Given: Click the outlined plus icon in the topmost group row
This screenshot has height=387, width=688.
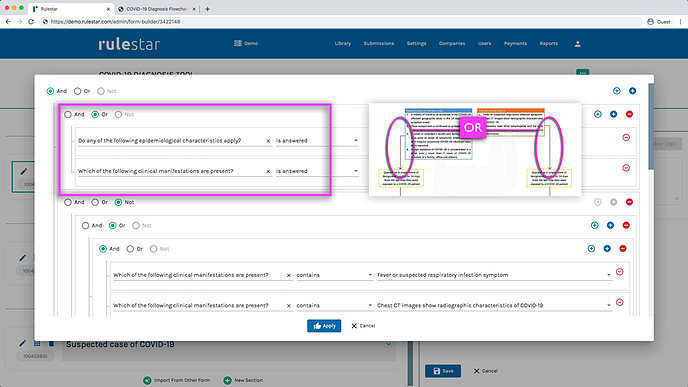Looking at the screenshot, I should click(616, 91).
